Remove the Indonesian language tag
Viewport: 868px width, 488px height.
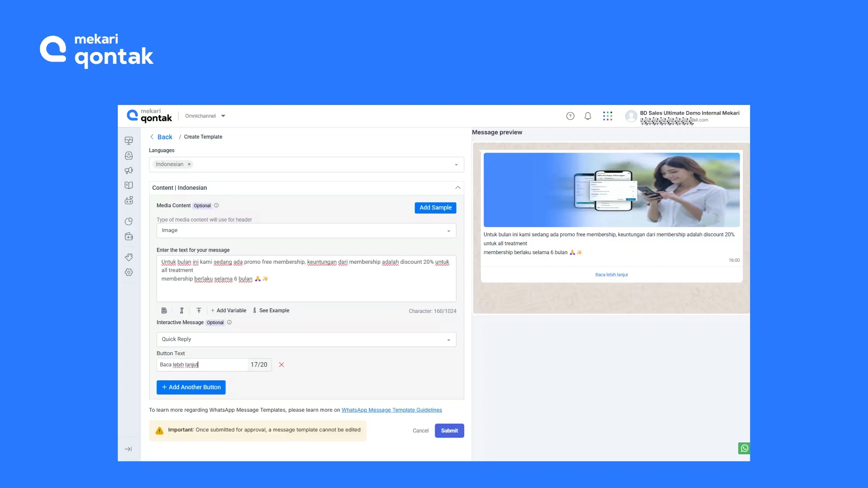coord(189,164)
